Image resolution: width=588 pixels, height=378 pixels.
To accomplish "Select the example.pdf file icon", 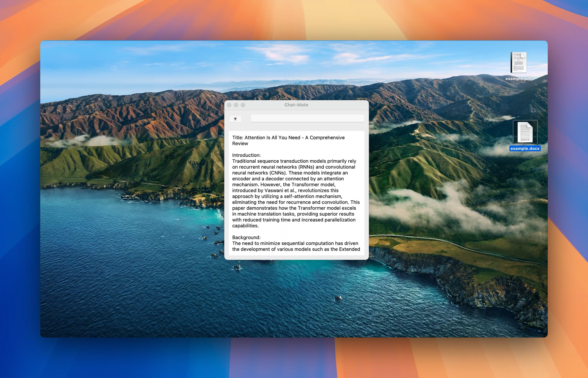I will tap(518, 62).
